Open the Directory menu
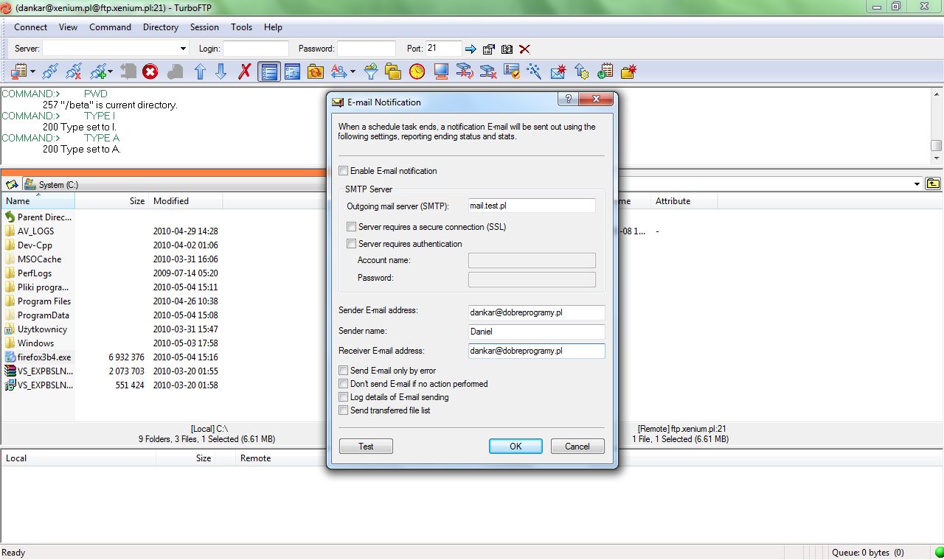Image resolution: width=944 pixels, height=560 pixels. click(x=161, y=27)
